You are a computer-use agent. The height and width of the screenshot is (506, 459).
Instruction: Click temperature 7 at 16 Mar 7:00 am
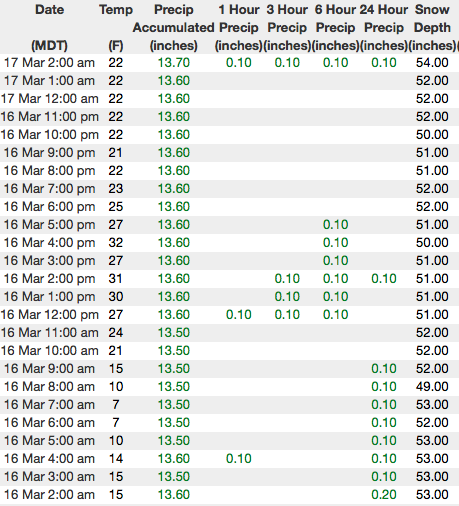pos(116,405)
